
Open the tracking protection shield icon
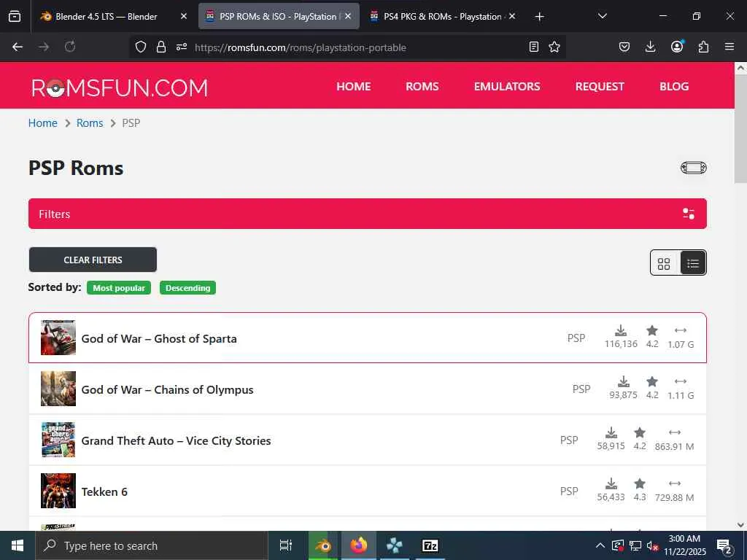tap(141, 47)
